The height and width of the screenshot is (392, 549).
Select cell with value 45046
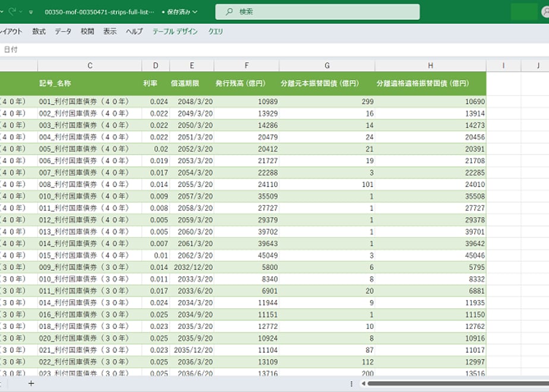point(430,255)
